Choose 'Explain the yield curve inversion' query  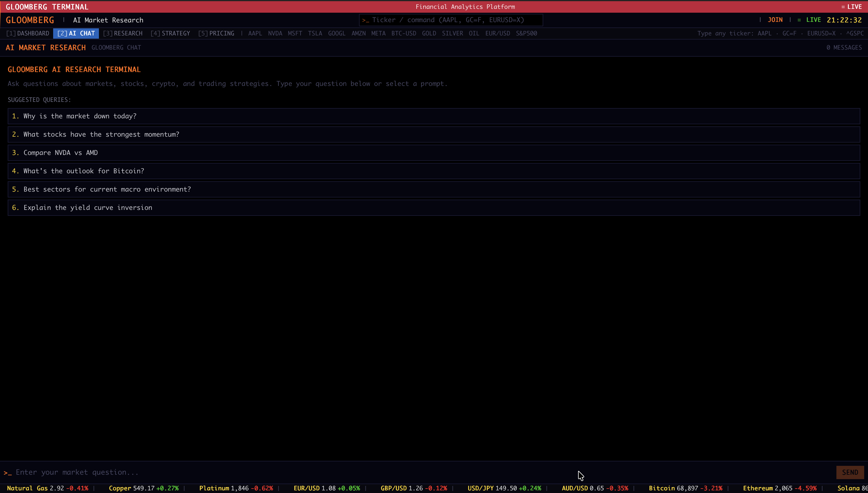click(88, 208)
